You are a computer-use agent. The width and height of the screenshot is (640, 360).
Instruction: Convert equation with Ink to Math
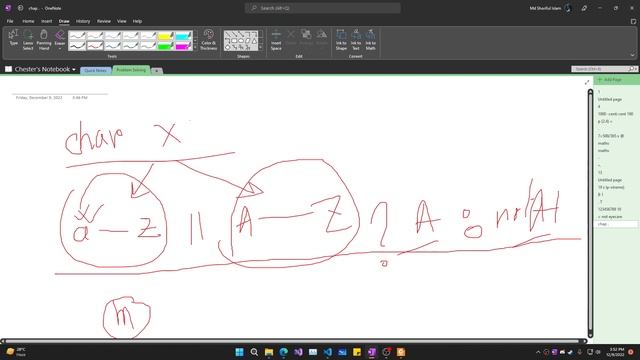tap(370, 39)
